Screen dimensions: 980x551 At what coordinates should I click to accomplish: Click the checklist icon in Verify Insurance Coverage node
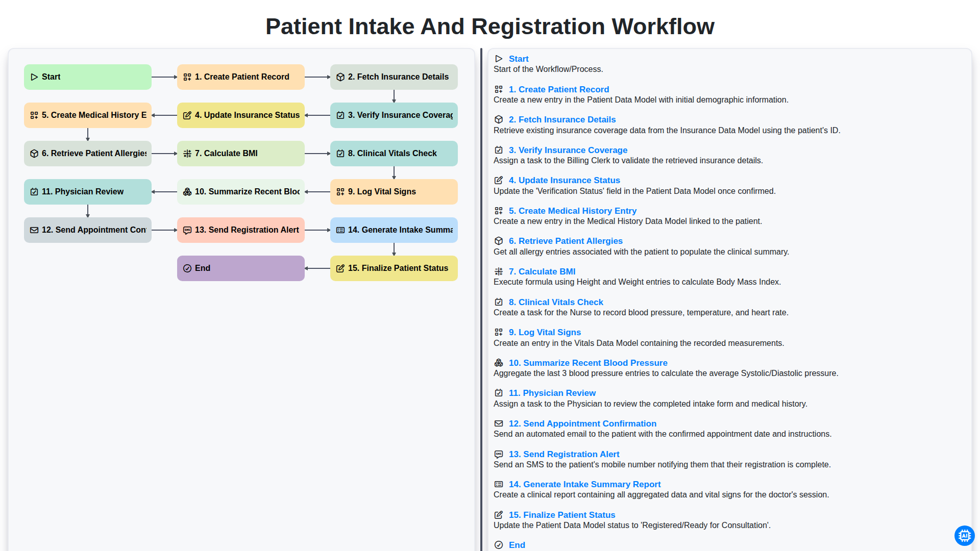click(x=340, y=115)
